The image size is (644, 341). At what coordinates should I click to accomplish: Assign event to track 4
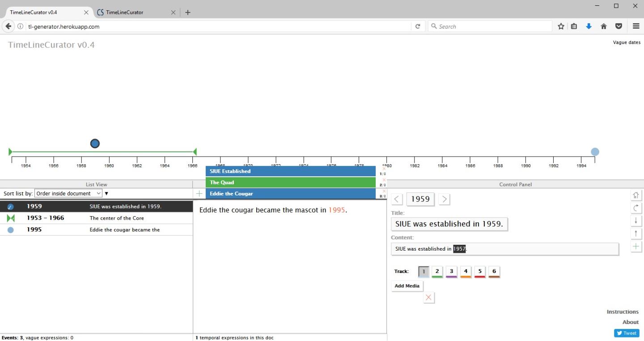(x=466, y=272)
